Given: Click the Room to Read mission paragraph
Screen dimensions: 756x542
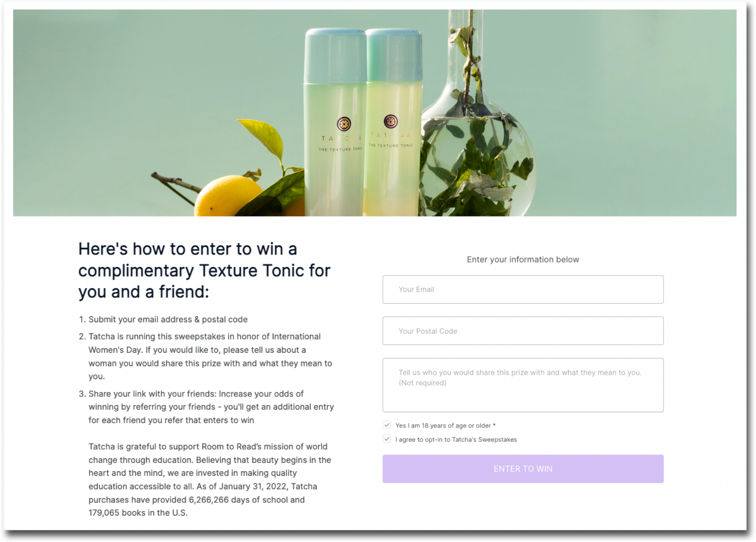Looking at the screenshot, I should click(210, 480).
